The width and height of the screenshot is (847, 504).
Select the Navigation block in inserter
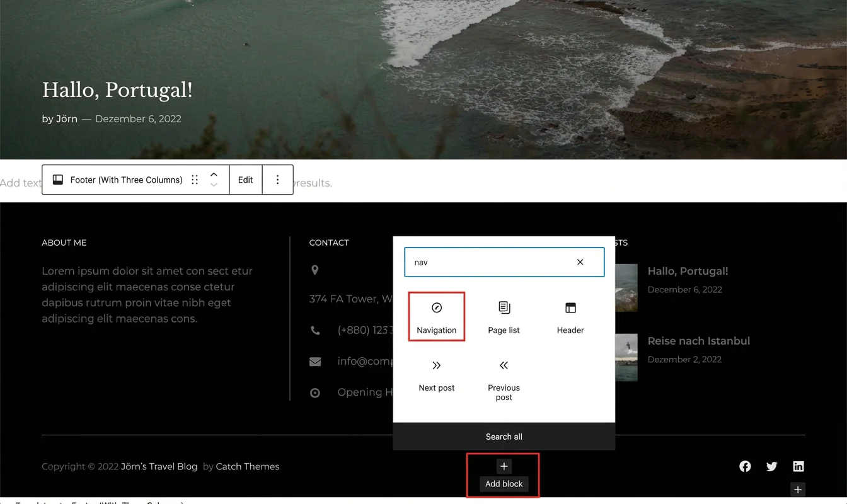click(436, 317)
